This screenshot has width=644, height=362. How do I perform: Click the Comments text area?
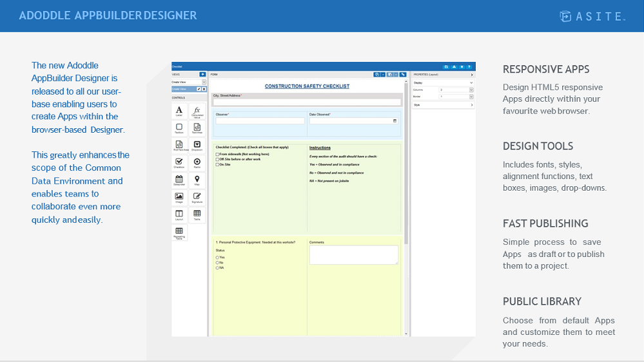354,255
